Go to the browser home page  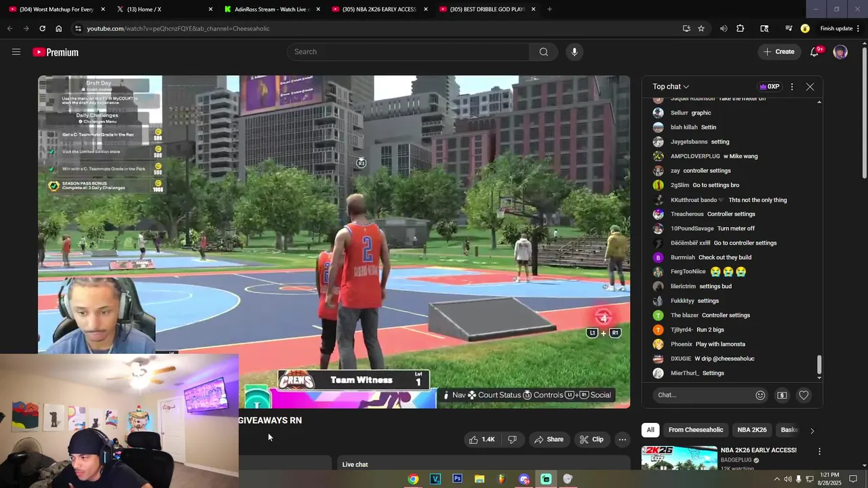tap(59, 28)
